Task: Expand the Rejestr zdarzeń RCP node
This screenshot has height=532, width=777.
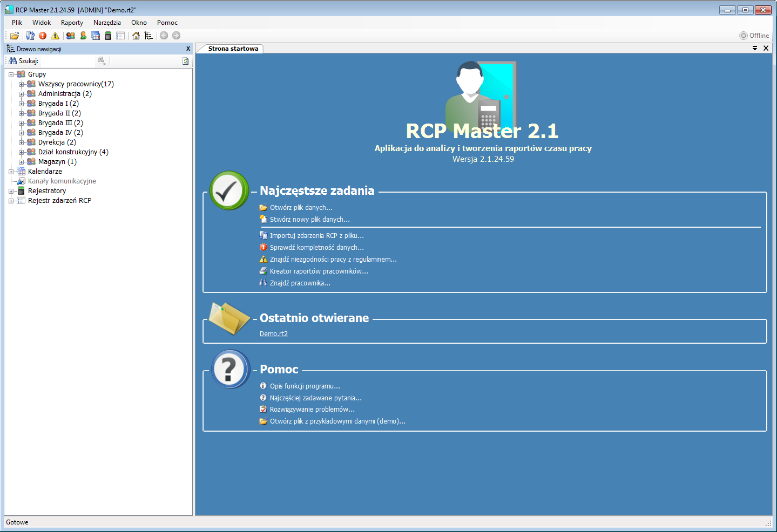Action: 11,201
